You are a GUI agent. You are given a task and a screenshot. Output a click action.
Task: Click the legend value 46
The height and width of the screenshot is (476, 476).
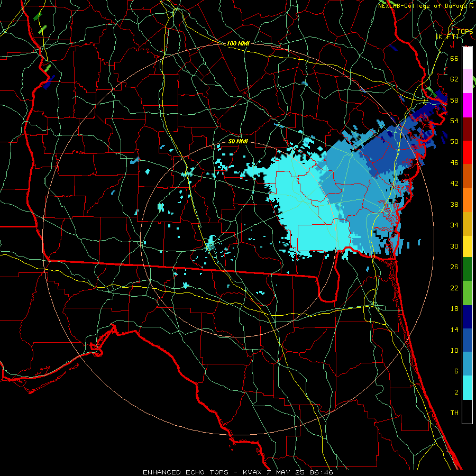pos(454,163)
